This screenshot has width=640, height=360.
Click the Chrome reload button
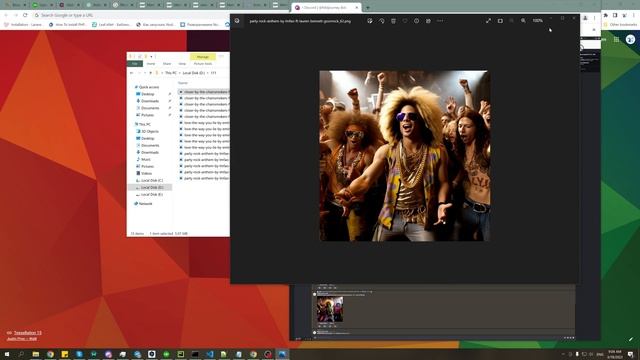(25, 15)
